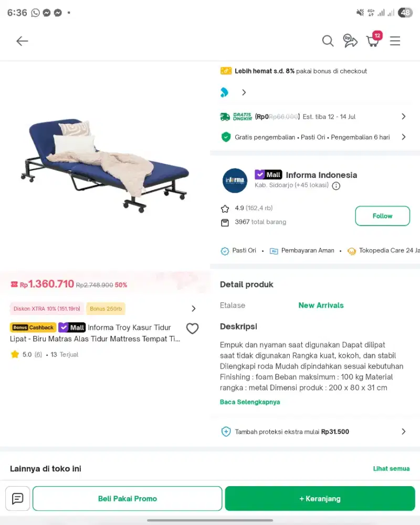Screen dimensions: 420x525
Task: Open the search magnifier icon
Action: click(328, 41)
